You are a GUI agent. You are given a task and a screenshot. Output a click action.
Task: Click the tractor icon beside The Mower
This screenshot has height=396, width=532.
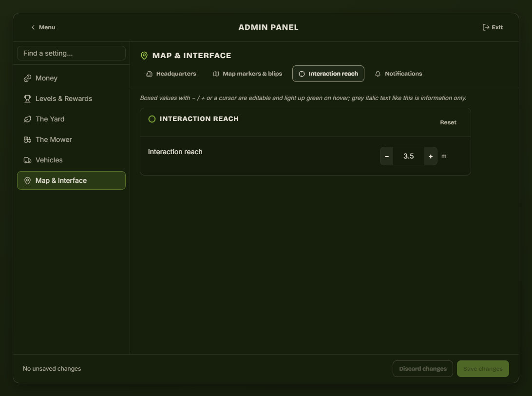click(x=27, y=139)
